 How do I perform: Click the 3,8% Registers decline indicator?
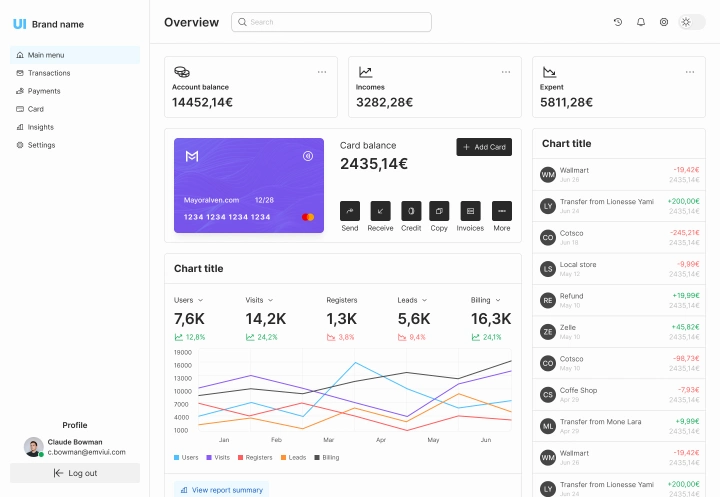click(340, 337)
